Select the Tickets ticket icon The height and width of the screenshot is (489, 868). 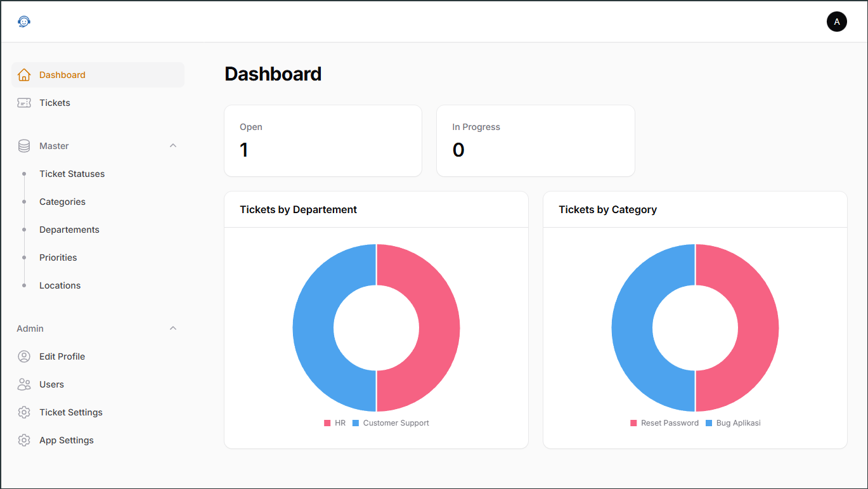[x=23, y=102]
